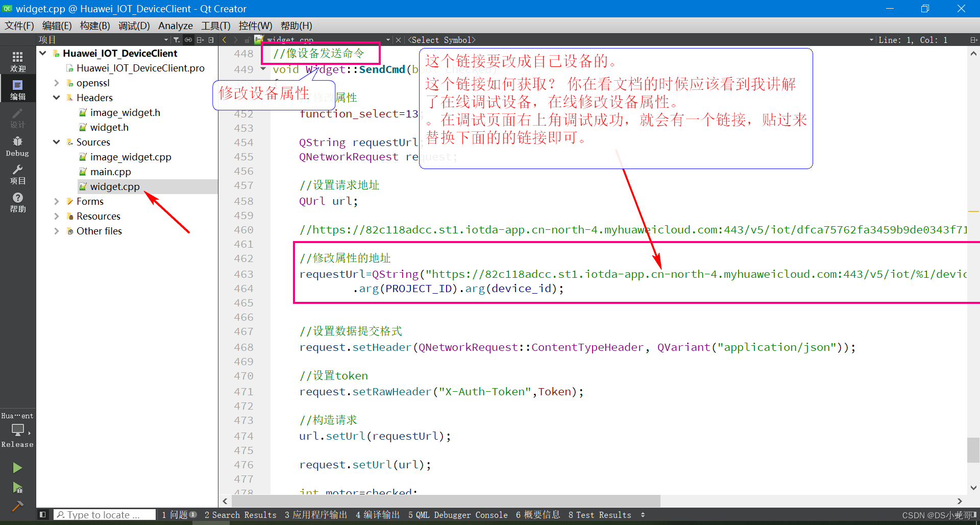Open kit selector showing Release build
Viewport: 980px width, 525px height.
coord(18,431)
